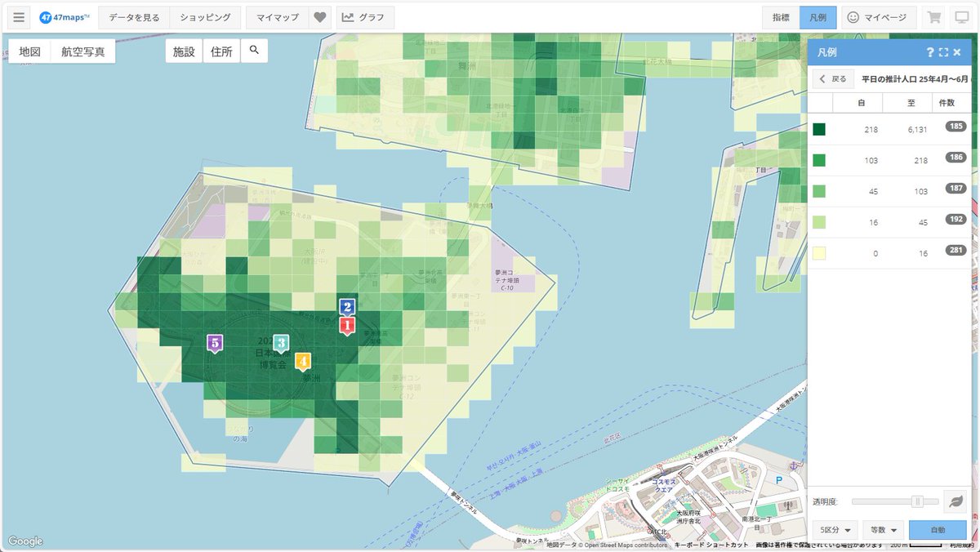Click the 透明度 transparency slider handle

917,501
